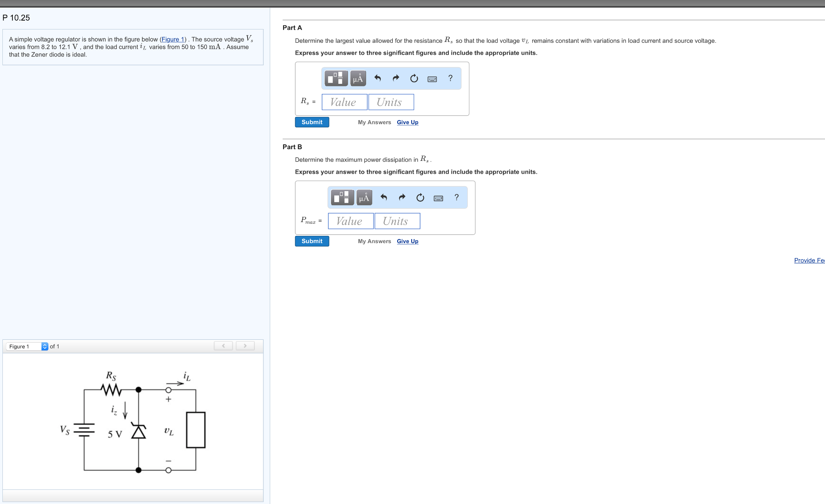Open keyboard shortcuts icon in Part A
This screenshot has width=825, height=504.
point(432,79)
